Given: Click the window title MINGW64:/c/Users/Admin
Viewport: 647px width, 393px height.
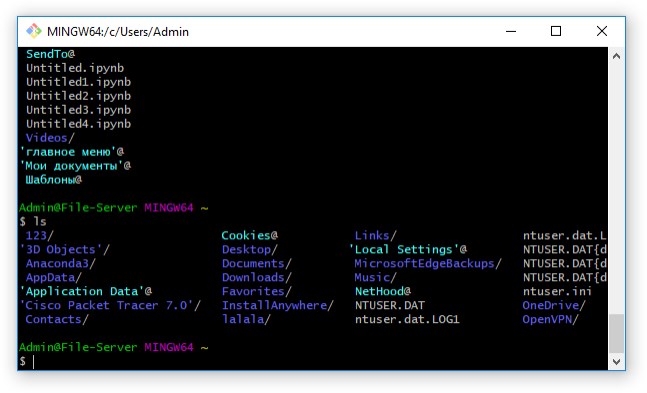Looking at the screenshot, I should pyautogui.click(x=118, y=32).
